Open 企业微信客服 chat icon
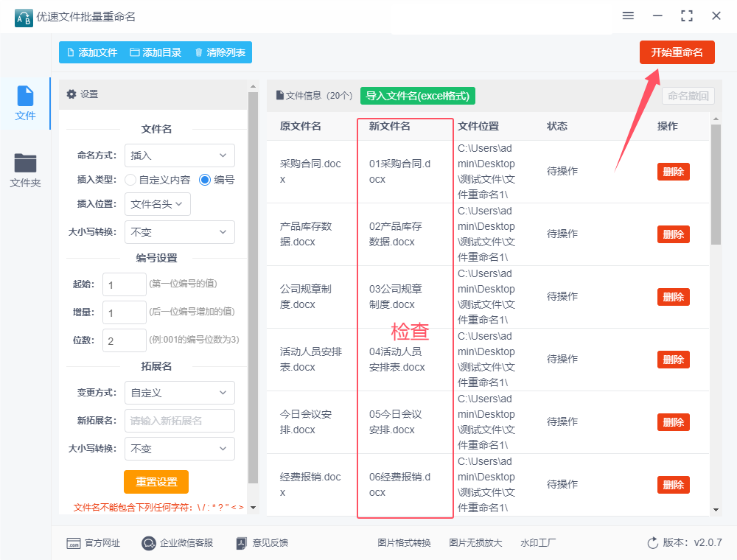Viewport: 737px width, 560px height. point(149,543)
